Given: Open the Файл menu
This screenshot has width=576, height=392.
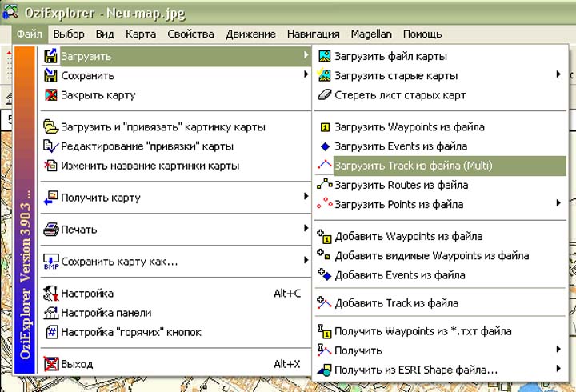Looking at the screenshot, I should pyautogui.click(x=30, y=34).
